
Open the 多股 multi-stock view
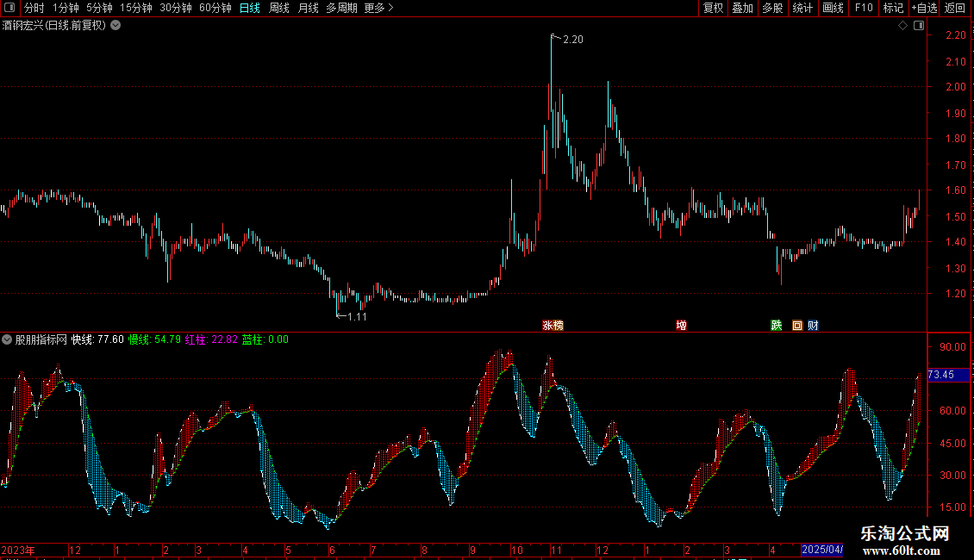coord(772,8)
